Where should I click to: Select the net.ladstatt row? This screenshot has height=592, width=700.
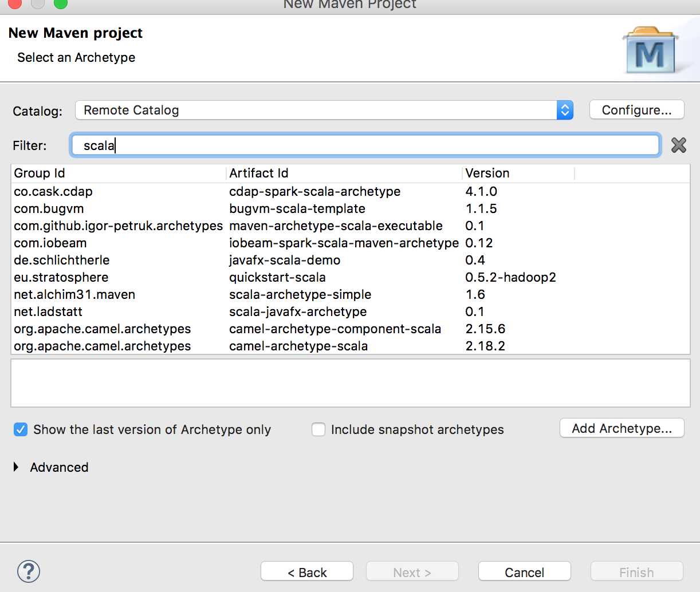point(350,311)
